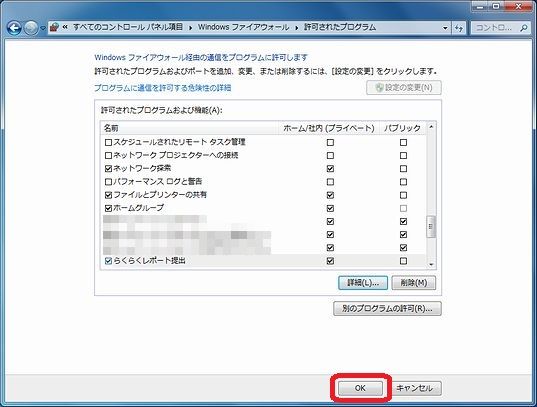Click パブリック column header
Image resolution: width=537 pixels, height=407 pixels.
click(402, 128)
